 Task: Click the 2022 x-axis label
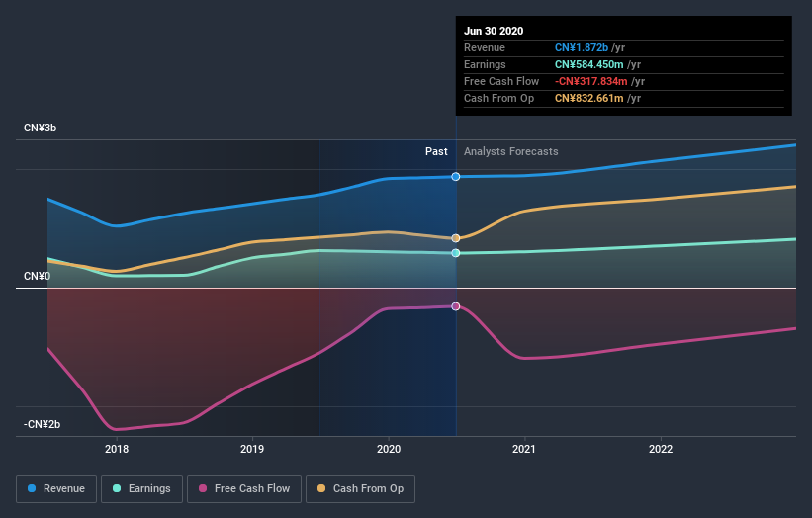click(x=661, y=449)
